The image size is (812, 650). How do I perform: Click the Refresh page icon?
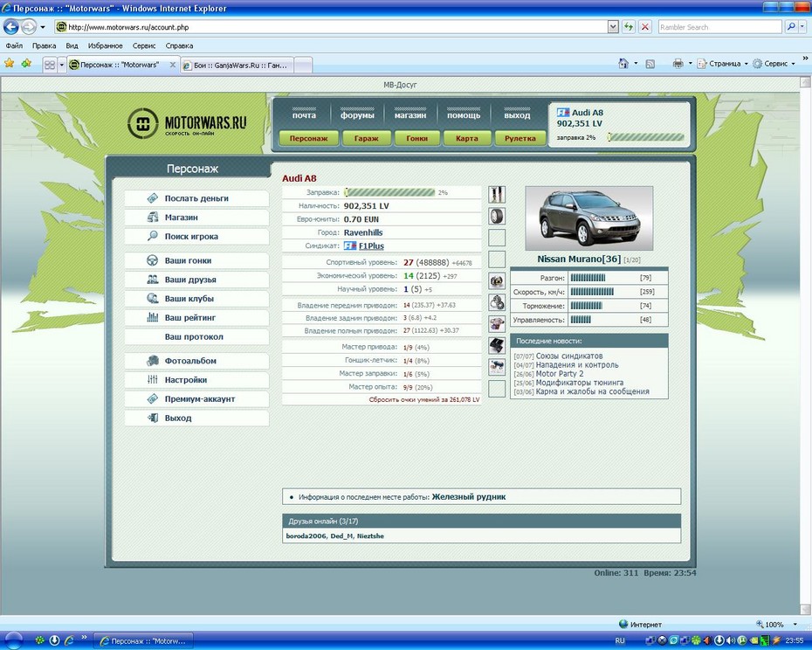(629, 27)
